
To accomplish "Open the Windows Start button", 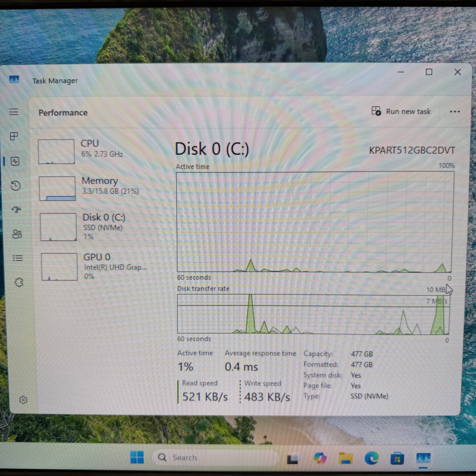I will [137, 457].
